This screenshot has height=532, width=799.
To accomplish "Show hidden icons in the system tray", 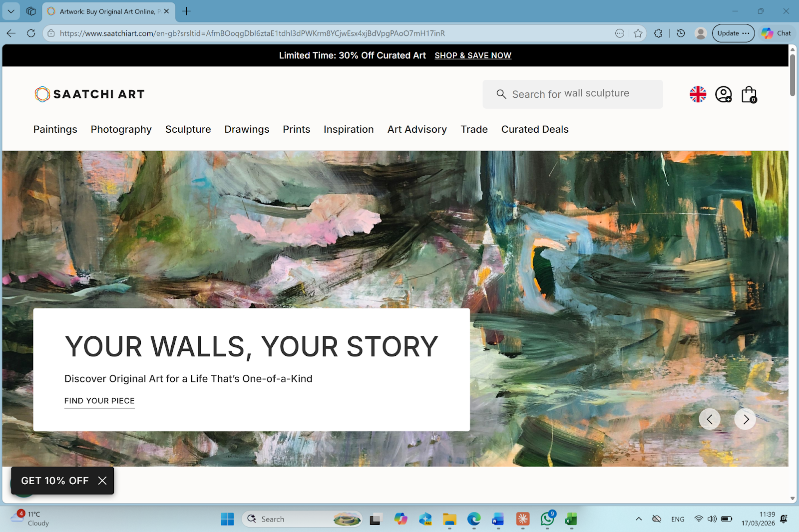I will 639,519.
